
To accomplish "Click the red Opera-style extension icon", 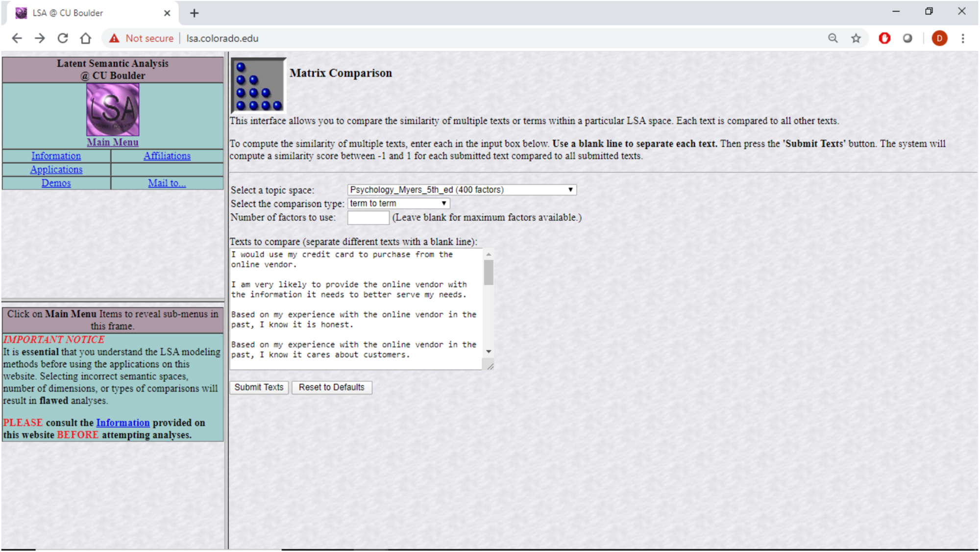I will pos(884,38).
